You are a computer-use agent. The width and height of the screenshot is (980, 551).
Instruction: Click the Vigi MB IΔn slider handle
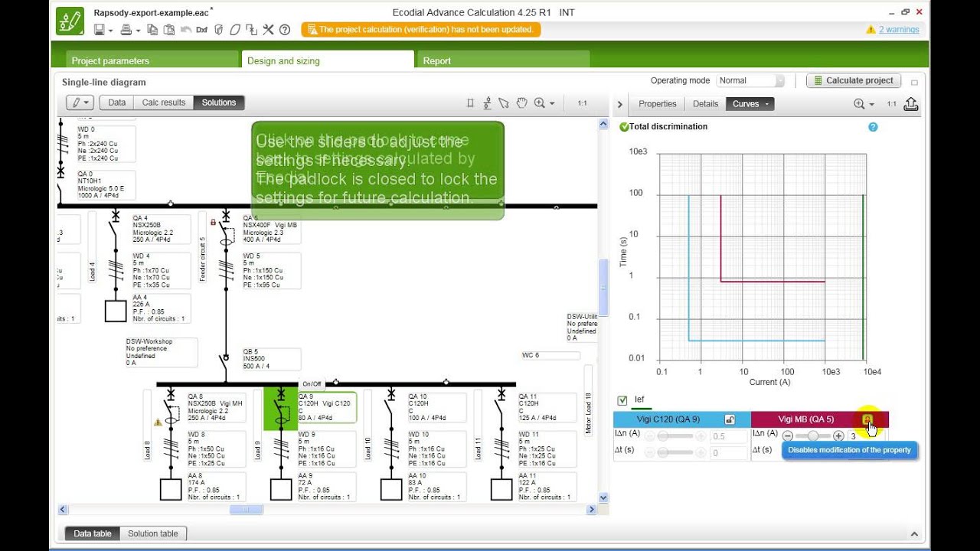(813, 436)
